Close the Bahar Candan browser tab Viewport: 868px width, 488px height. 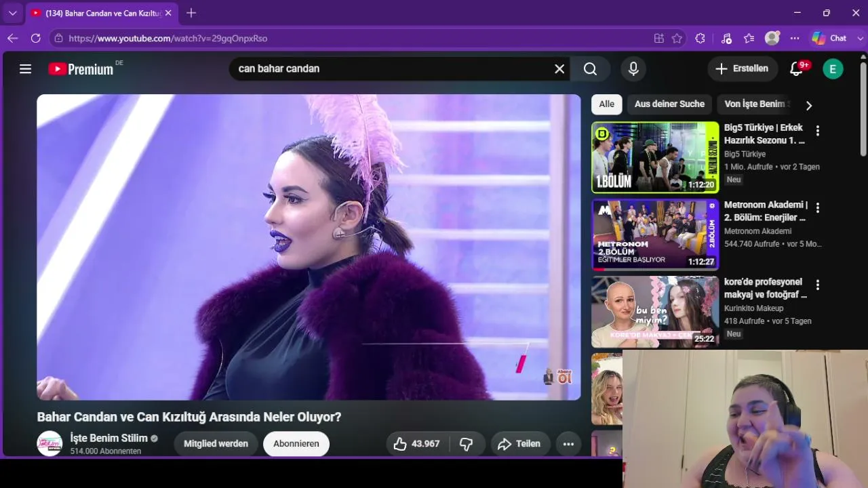point(168,13)
